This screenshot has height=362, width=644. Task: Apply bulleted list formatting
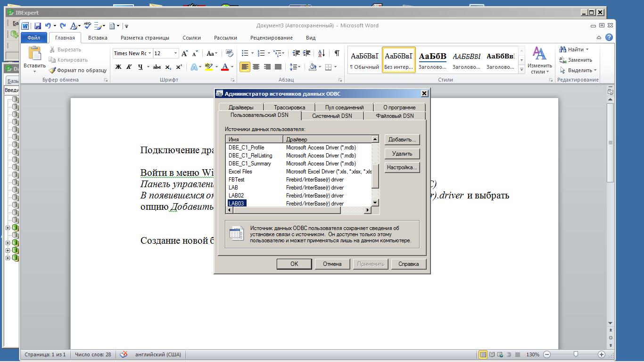click(245, 53)
